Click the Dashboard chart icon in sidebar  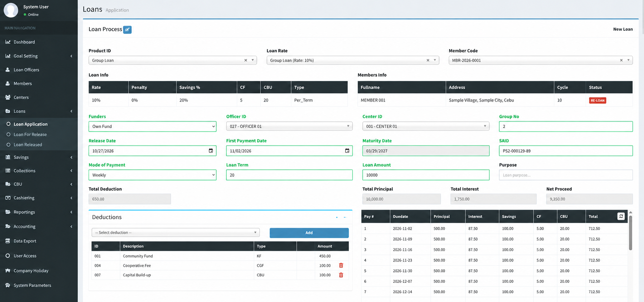coord(8,42)
